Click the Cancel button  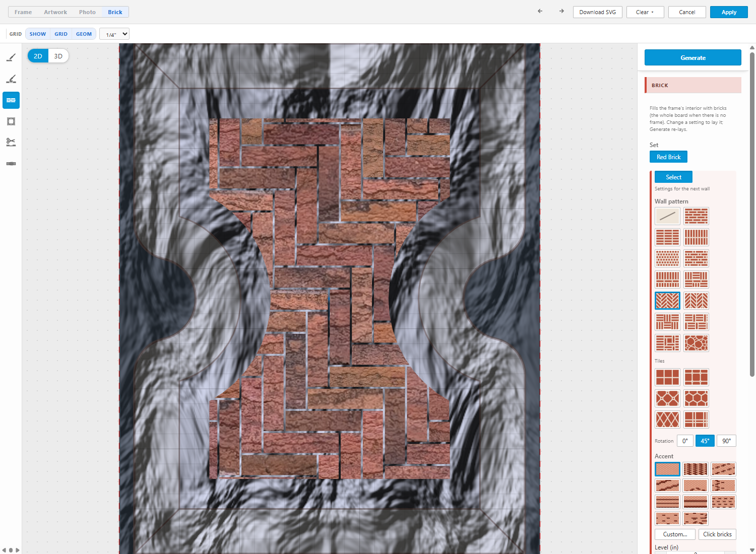687,12
